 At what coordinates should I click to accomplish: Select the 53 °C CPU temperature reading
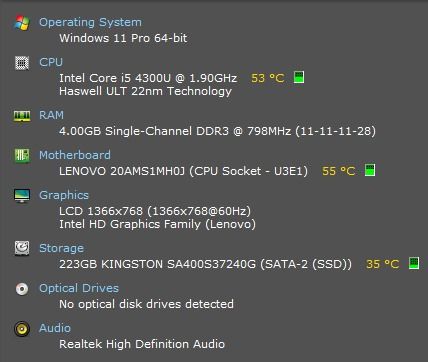tap(268, 78)
